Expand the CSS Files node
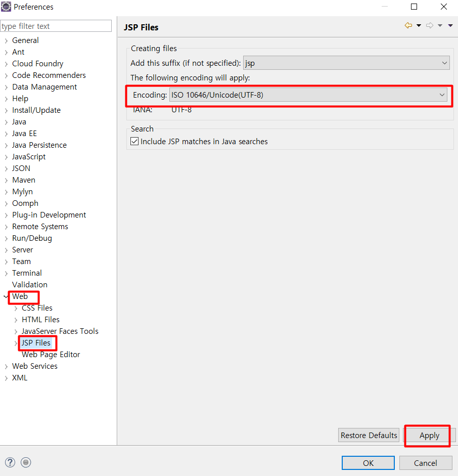 pyautogui.click(x=16, y=308)
